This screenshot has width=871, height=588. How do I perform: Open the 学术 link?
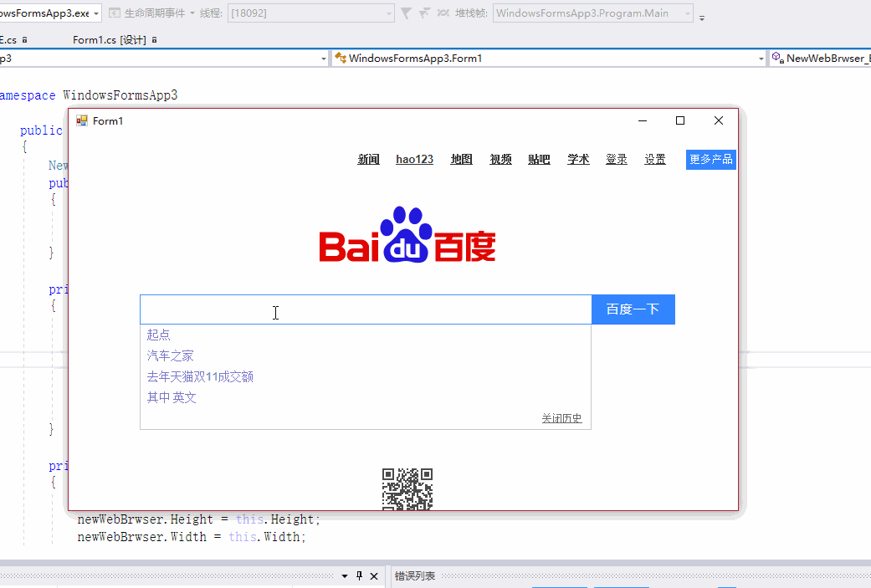(x=578, y=160)
